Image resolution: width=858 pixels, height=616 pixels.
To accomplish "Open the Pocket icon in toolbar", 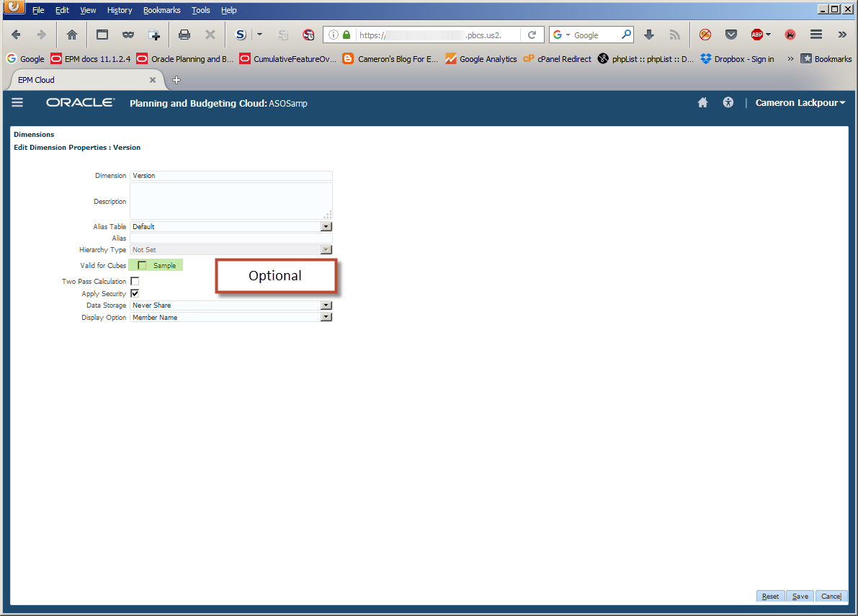I will [731, 35].
